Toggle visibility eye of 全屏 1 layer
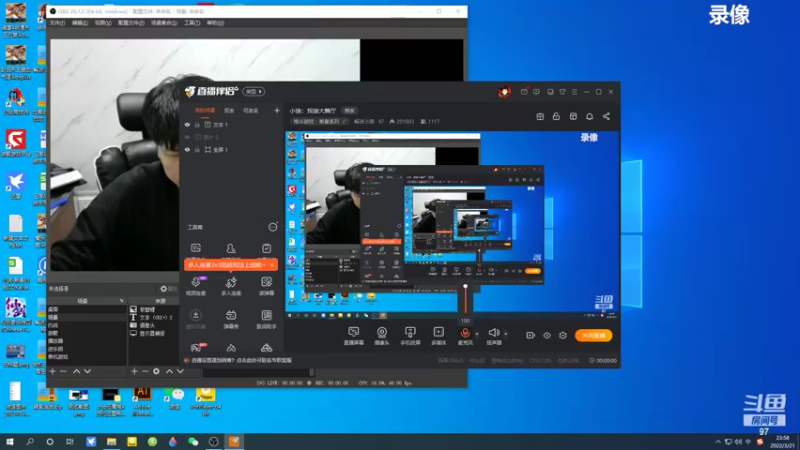 pos(187,149)
